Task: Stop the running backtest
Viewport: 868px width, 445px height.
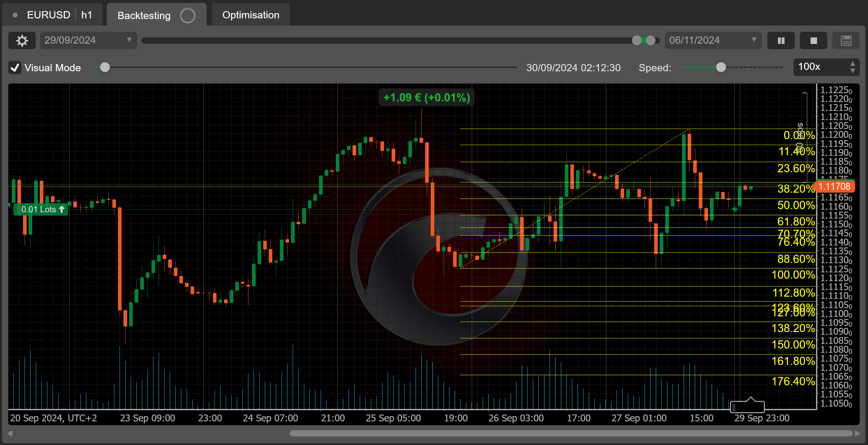Action: tap(813, 41)
